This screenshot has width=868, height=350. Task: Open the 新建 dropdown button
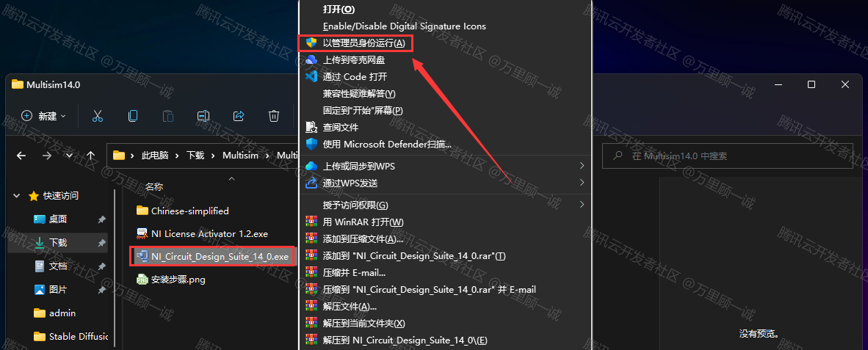tap(44, 115)
